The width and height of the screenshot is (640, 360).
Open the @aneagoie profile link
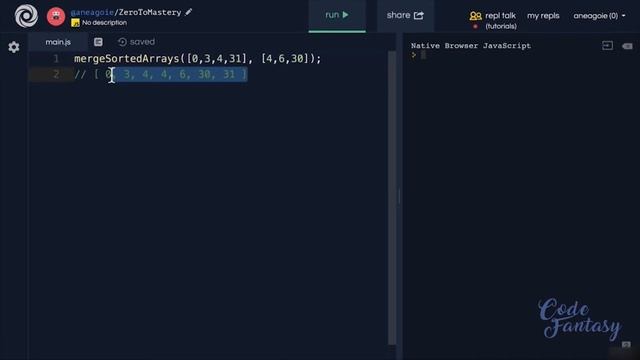92,12
